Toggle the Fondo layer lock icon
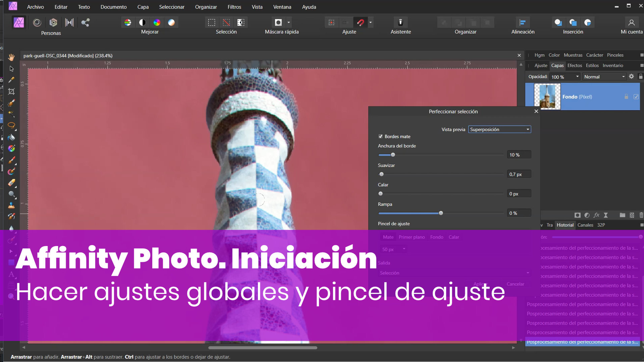 pyautogui.click(x=626, y=97)
